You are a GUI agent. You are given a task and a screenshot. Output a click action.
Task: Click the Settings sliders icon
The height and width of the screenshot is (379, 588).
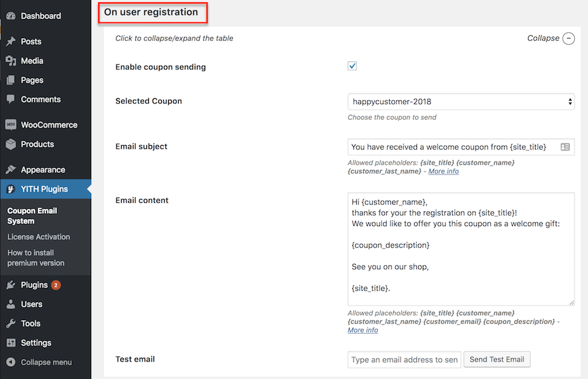pos(11,343)
